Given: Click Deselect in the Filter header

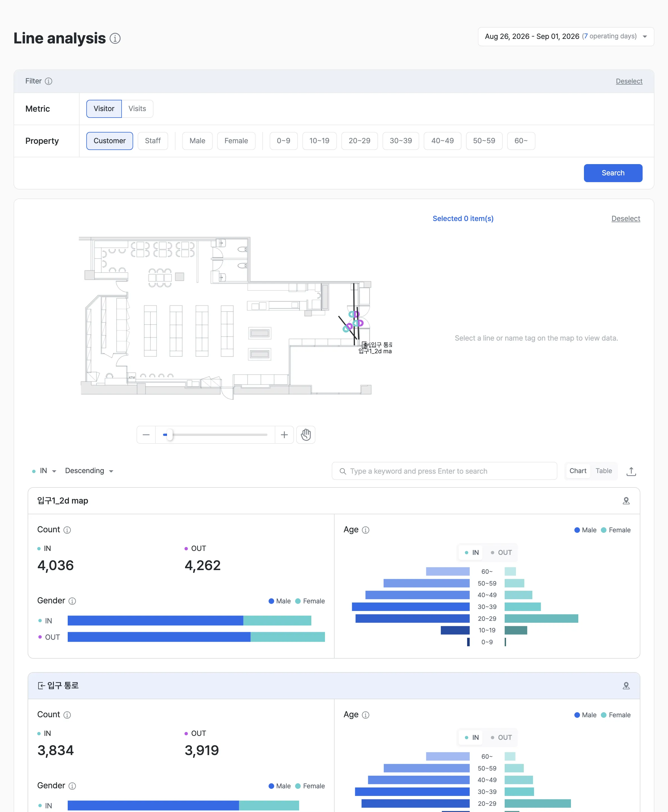Looking at the screenshot, I should [x=629, y=81].
